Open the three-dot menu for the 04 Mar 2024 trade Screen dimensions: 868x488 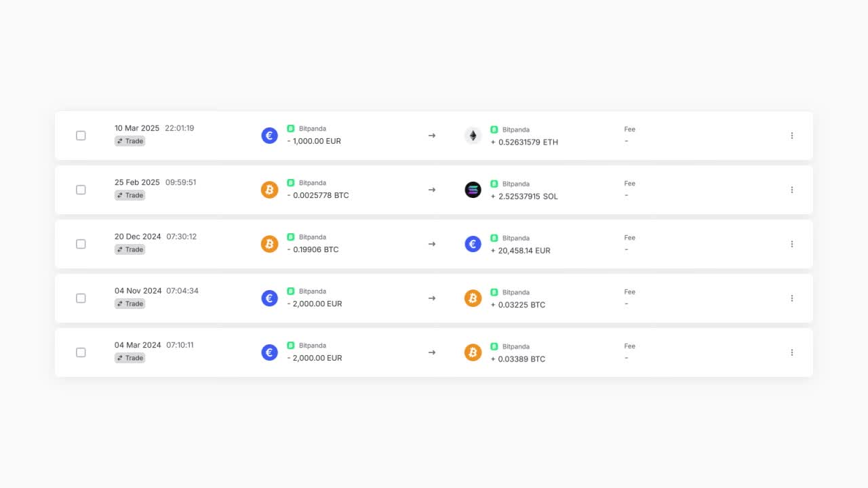tap(791, 352)
